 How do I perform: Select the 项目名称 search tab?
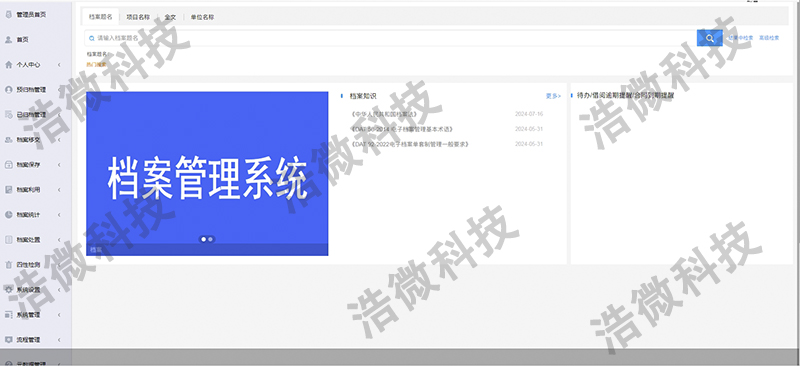(138, 17)
